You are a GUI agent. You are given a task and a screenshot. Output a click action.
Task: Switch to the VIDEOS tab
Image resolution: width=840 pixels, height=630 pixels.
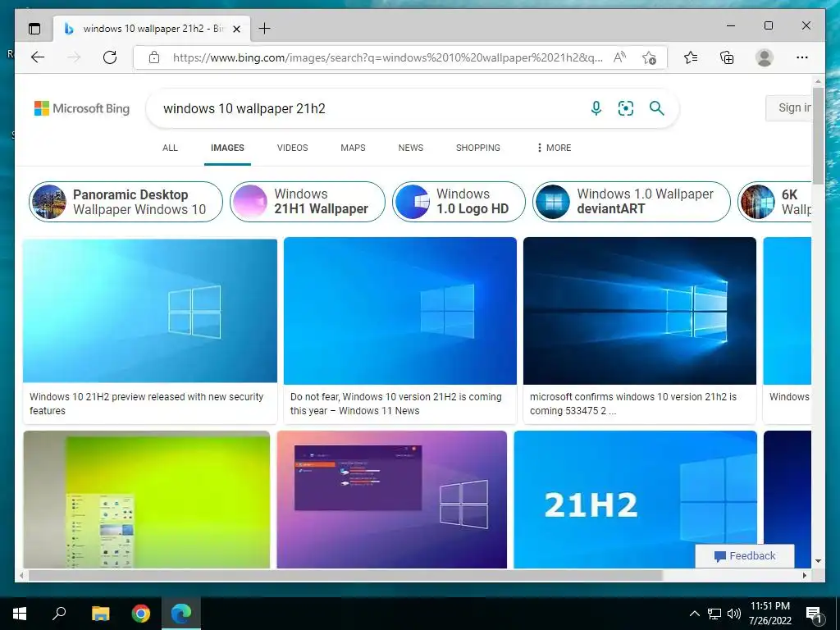pos(293,148)
